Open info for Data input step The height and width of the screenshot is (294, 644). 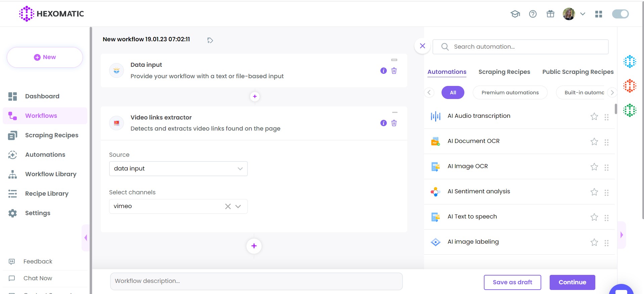click(383, 71)
